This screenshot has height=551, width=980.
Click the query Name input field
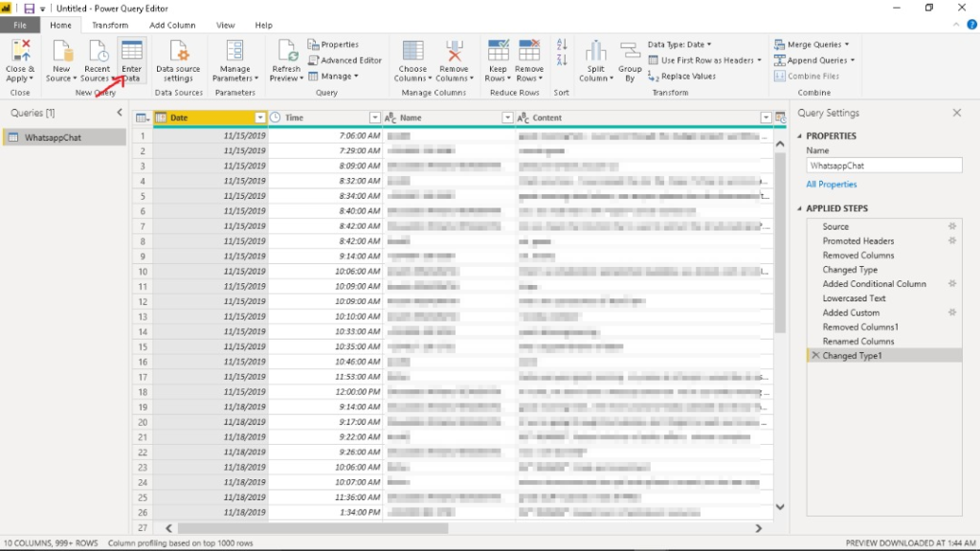[883, 165]
